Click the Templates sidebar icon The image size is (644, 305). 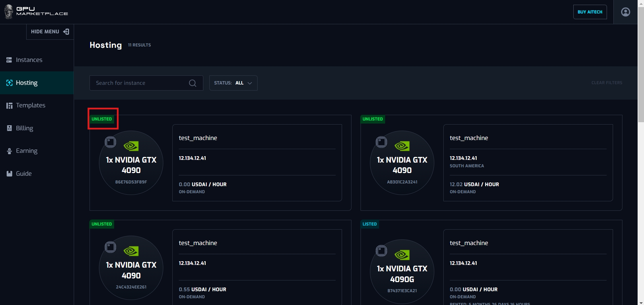coord(9,106)
